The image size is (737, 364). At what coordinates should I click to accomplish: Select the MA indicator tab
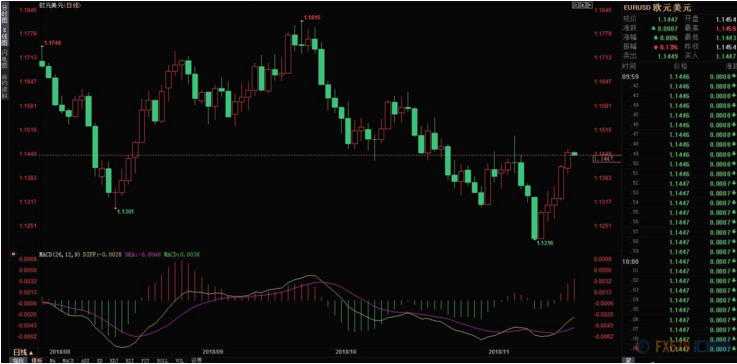coord(52,360)
